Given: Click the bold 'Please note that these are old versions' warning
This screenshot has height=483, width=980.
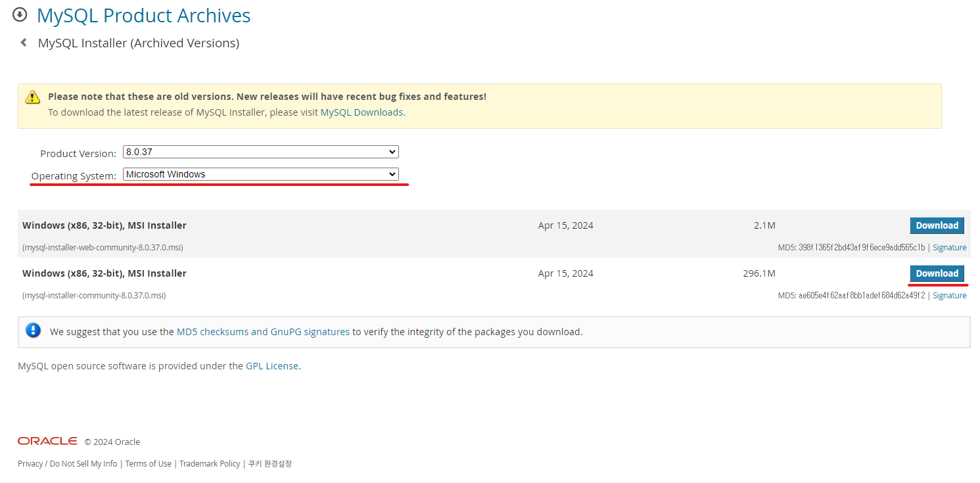Looking at the screenshot, I should (268, 97).
